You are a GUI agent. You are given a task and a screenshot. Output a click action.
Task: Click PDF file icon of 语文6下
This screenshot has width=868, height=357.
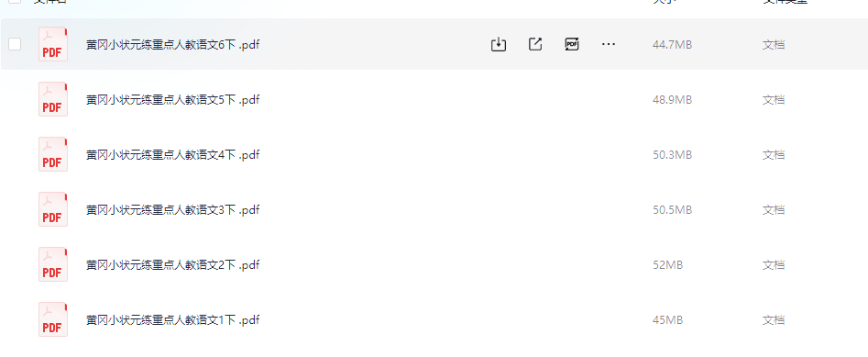pyautogui.click(x=52, y=44)
